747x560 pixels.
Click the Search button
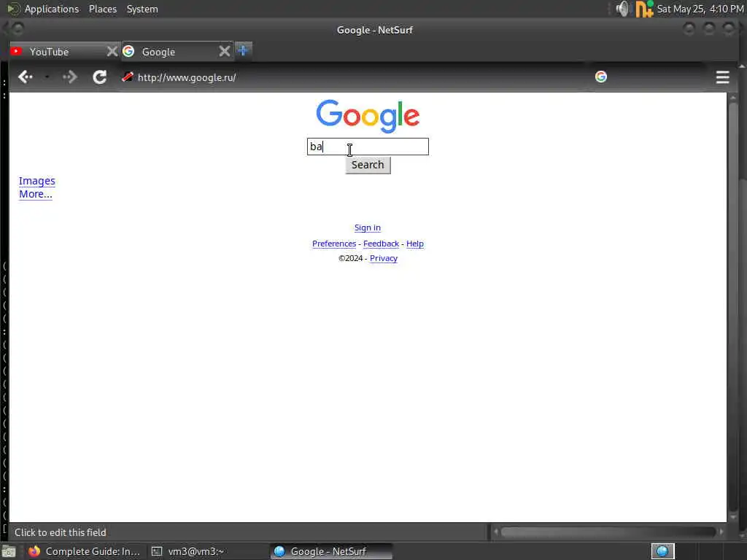click(368, 165)
